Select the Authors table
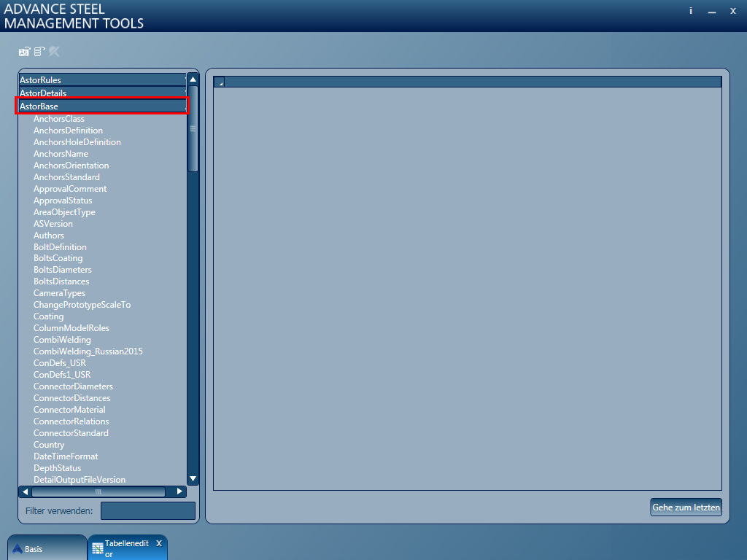The height and width of the screenshot is (560, 747). (x=49, y=236)
